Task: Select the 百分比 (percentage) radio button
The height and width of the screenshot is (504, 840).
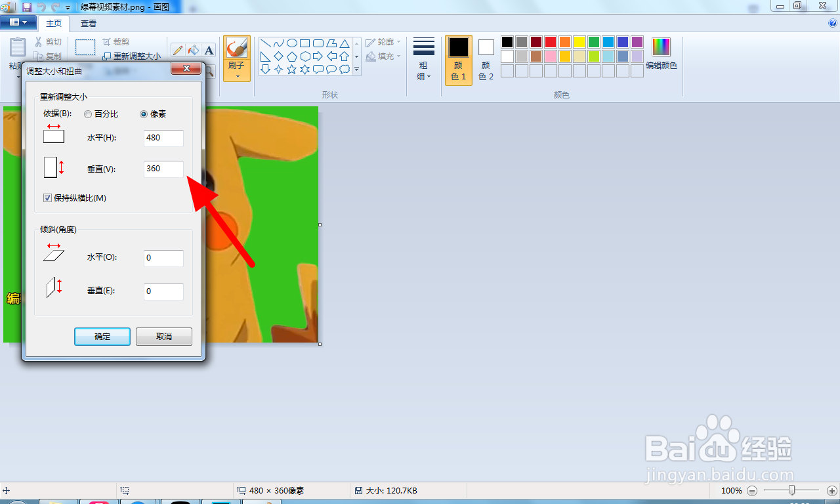Action: tap(88, 114)
